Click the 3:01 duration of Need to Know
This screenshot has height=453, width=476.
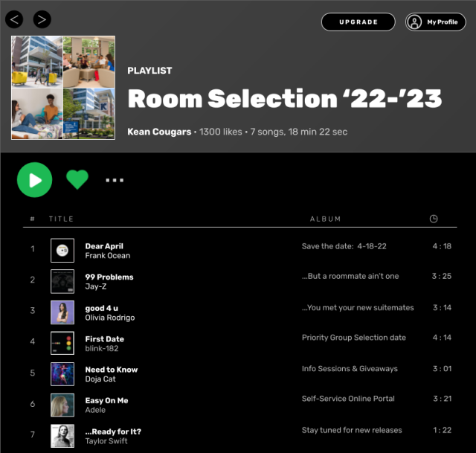coord(442,369)
